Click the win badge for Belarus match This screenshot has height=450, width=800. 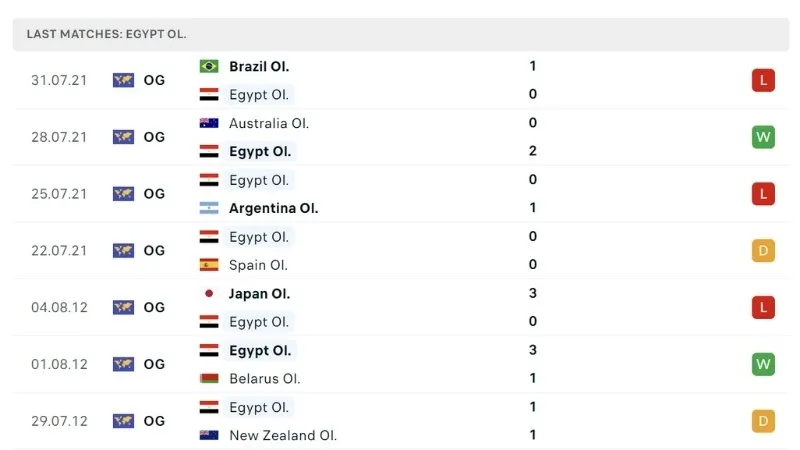(x=763, y=364)
